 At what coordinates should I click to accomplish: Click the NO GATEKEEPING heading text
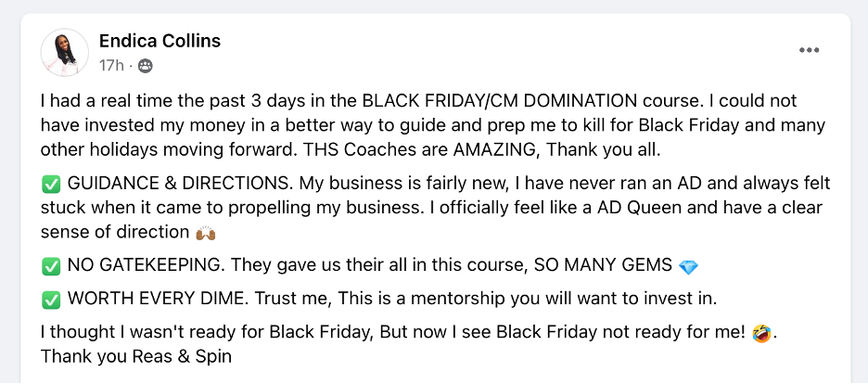click(x=147, y=266)
